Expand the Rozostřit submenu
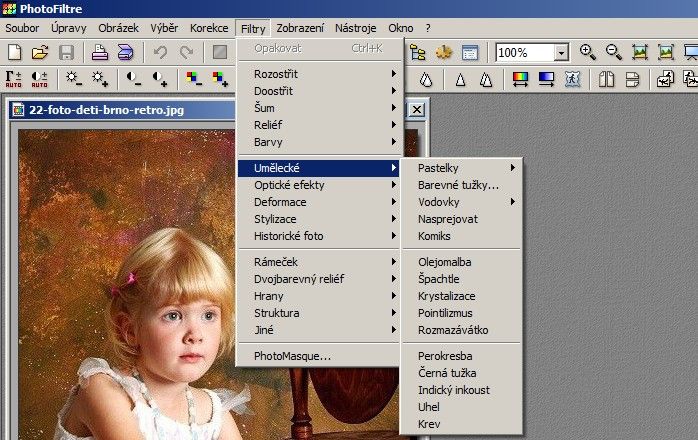This screenshot has width=698, height=440. (319, 74)
